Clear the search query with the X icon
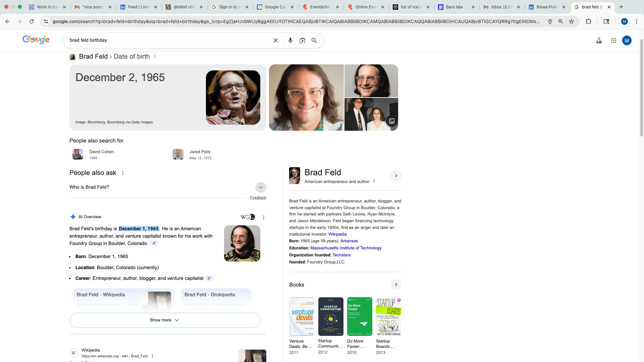The width and height of the screenshot is (644, 362). point(275,40)
